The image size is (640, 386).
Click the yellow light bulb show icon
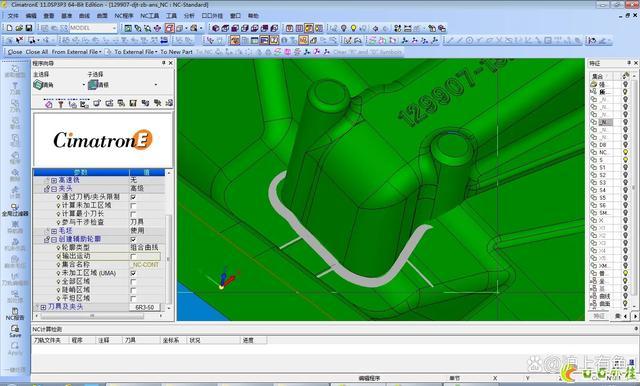(353, 28)
